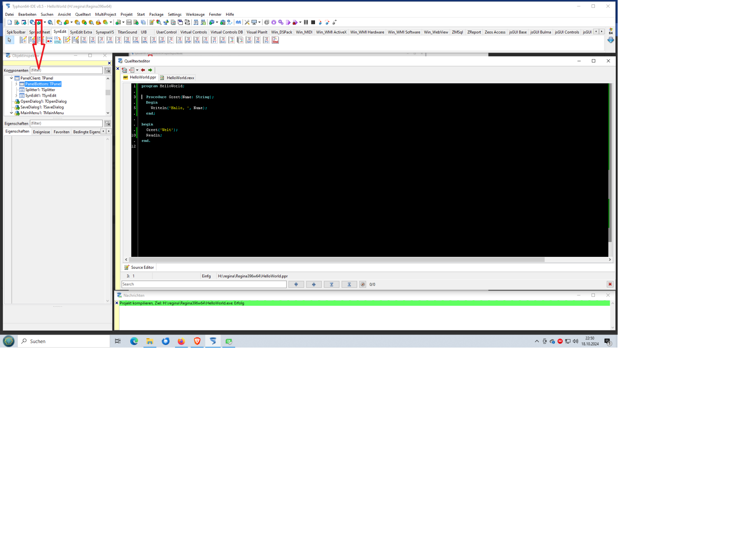This screenshot has width=746, height=560.
Task: Select the SynJava highlighter component icon
Action: tap(110, 40)
